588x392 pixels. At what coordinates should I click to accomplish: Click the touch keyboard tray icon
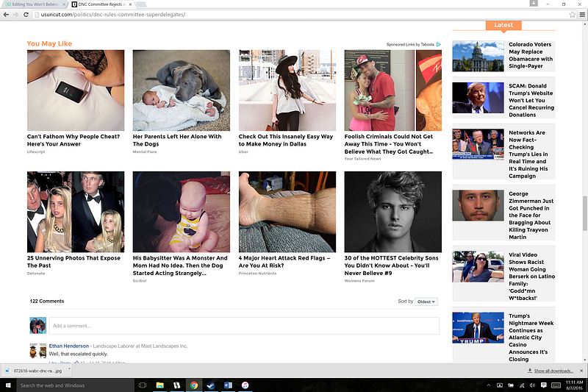(x=556, y=385)
